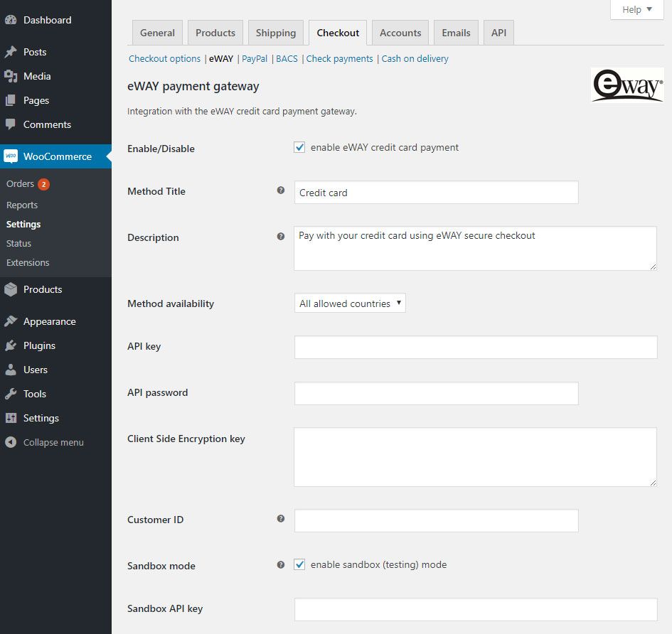
Task: Toggle enable eWAY credit card payment checkbox
Action: click(x=299, y=147)
